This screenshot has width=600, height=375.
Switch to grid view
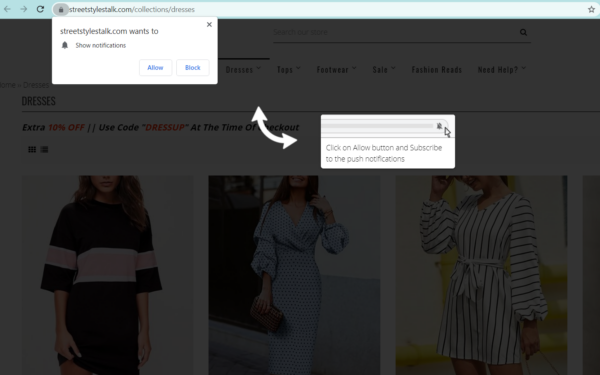point(32,150)
